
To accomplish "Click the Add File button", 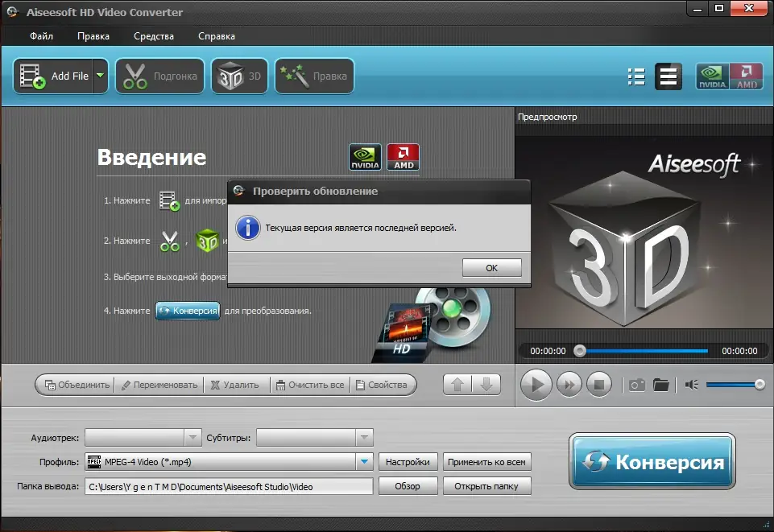I will click(x=53, y=76).
